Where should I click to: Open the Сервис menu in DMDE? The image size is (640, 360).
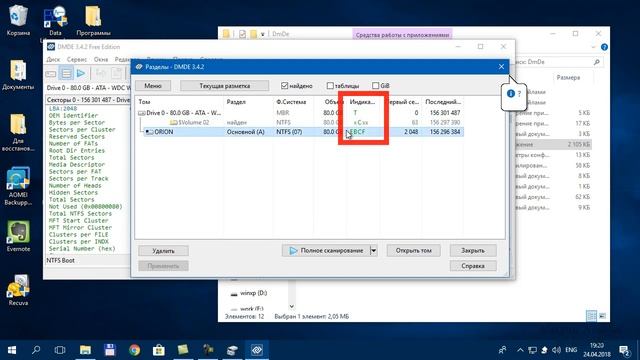(77, 60)
